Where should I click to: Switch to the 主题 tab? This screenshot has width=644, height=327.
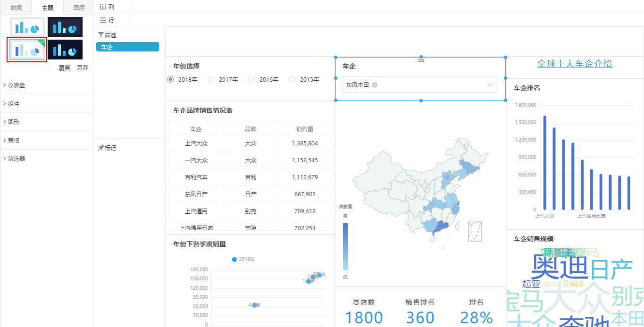point(48,8)
